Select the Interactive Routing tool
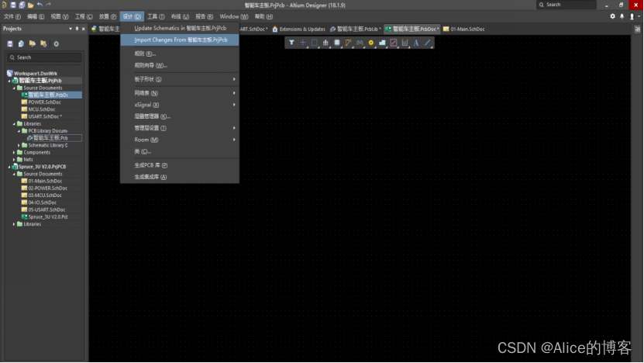 pos(348,43)
